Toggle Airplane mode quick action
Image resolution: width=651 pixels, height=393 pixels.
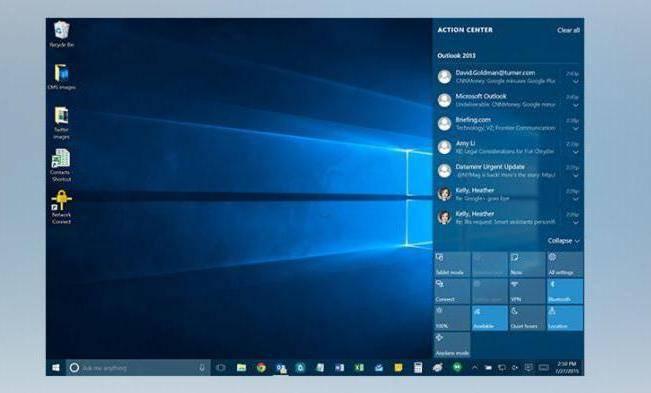pos(452,344)
